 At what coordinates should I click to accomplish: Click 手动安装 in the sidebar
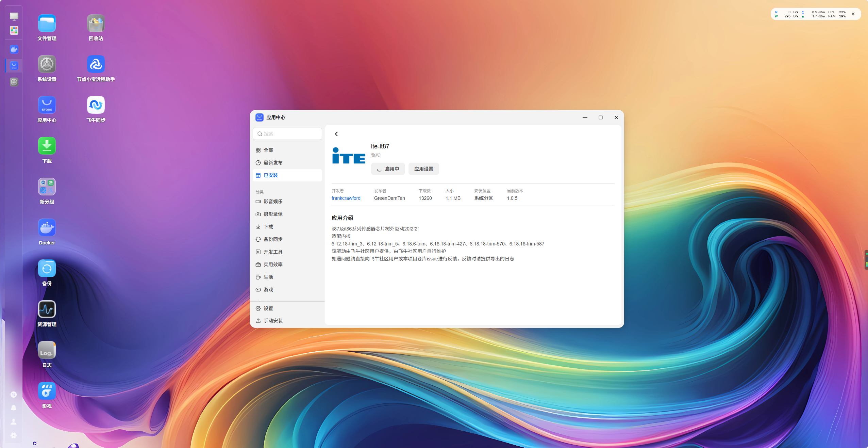click(x=287, y=321)
